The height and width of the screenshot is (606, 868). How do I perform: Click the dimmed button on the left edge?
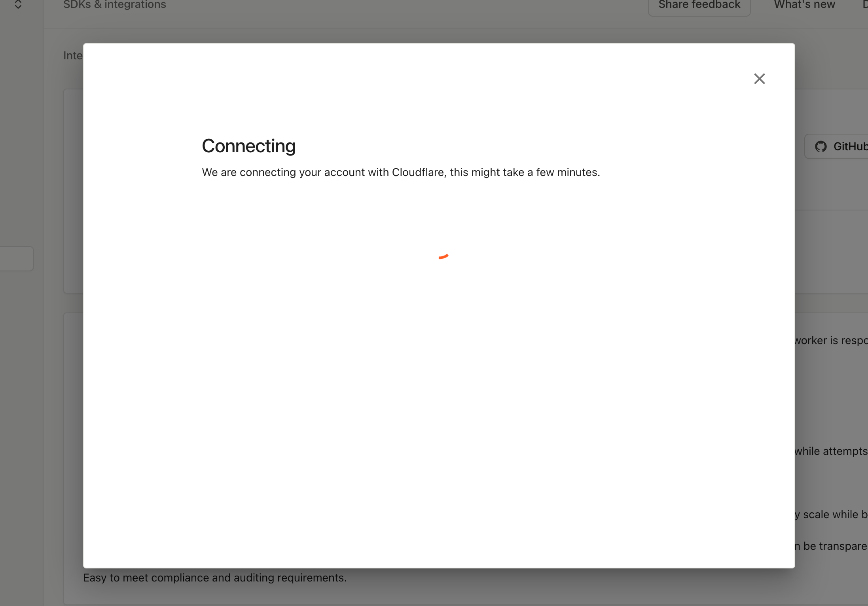coord(16,258)
